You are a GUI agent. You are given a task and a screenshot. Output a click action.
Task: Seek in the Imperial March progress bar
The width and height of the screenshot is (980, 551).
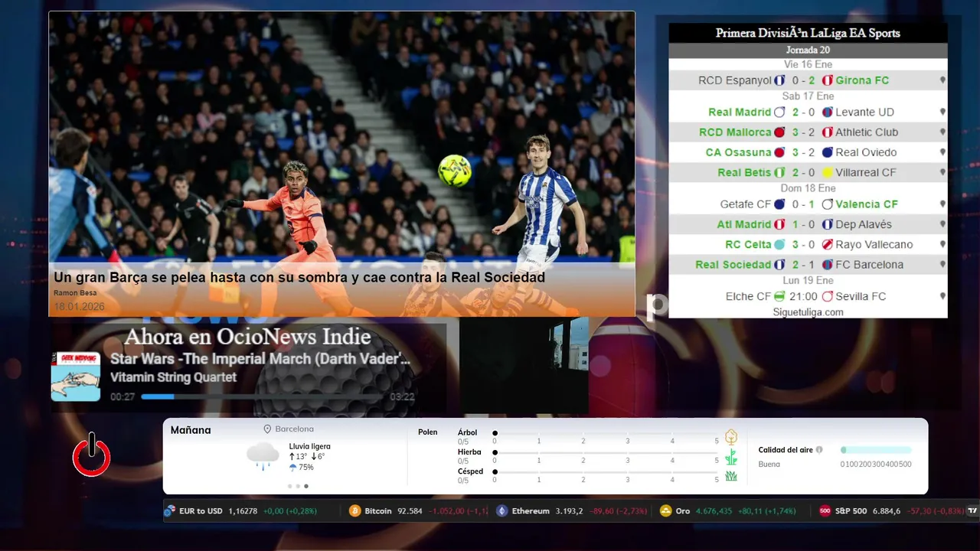click(x=261, y=396)
